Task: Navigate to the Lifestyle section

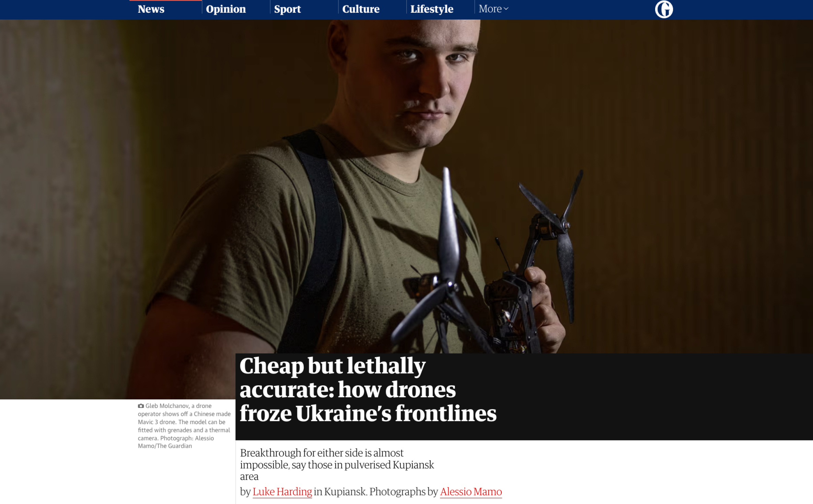Action: [432, 9]
